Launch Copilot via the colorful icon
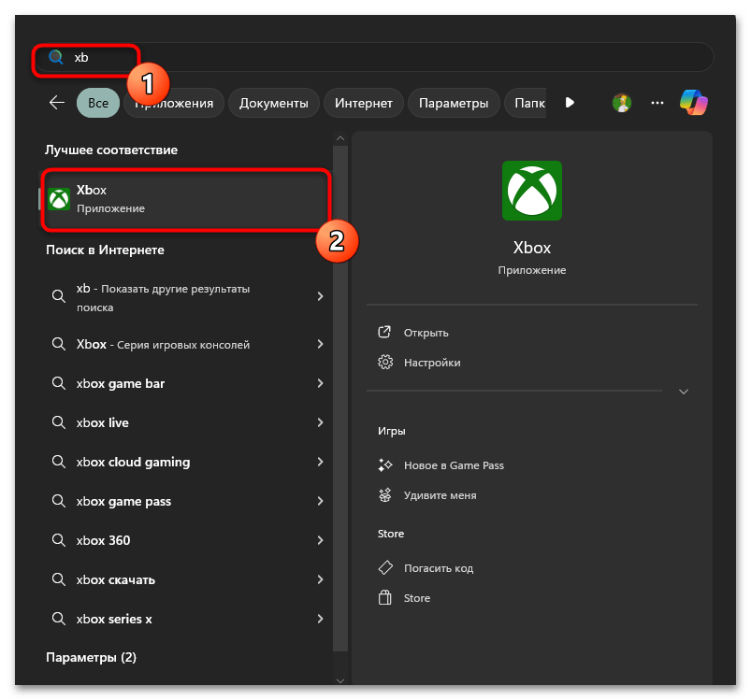The height and width of the screenshot is (700, 751). click(x=694, y=103)
